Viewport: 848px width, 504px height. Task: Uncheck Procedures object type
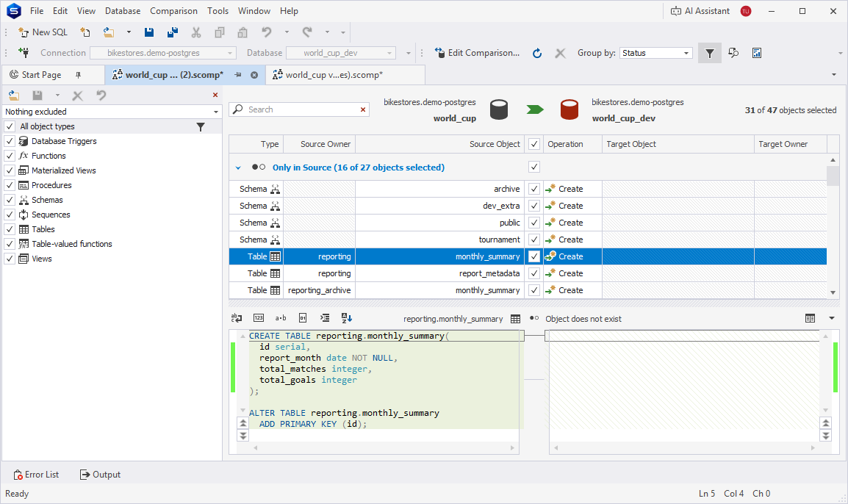pyautogui.click(x=10, y=185)
